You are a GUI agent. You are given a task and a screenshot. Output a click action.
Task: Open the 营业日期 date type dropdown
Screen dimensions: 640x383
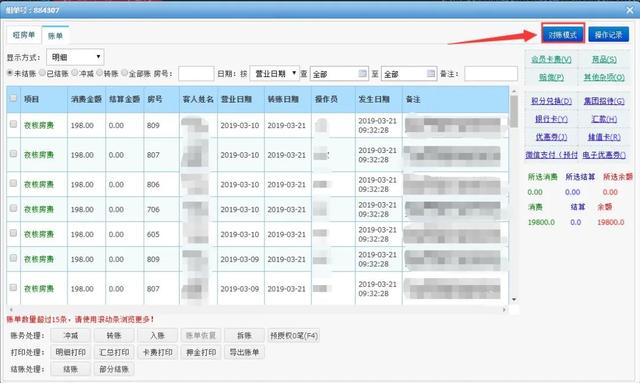pyautogui.click(x=274, y=73)
